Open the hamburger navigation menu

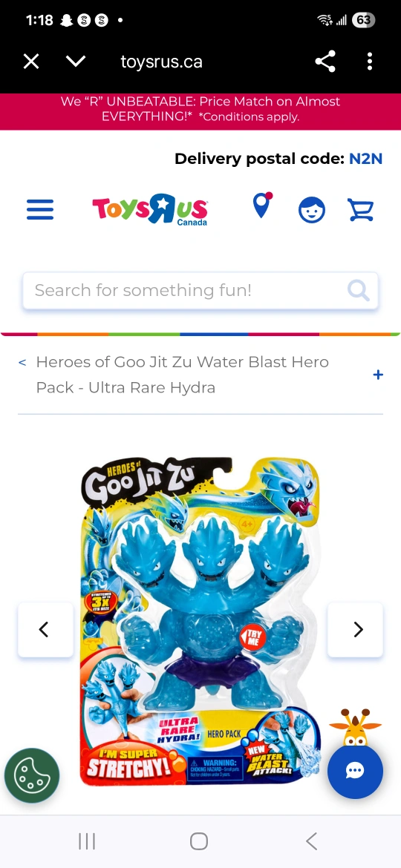tap(40, 210)
